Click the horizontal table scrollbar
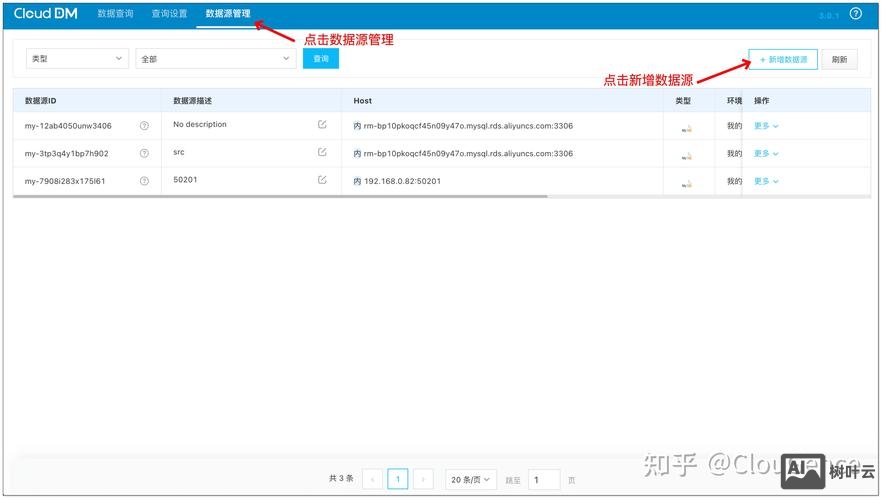Image resolution: width=883 pixels, height=500 pixels. pos(280,197)
